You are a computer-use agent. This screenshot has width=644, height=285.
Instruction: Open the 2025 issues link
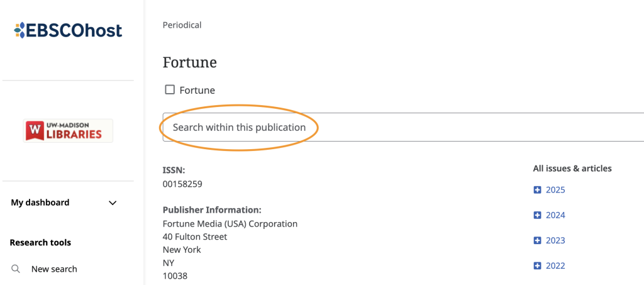[555, 190]
